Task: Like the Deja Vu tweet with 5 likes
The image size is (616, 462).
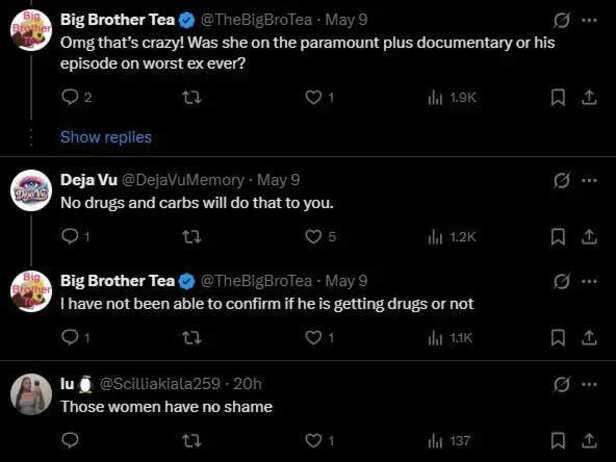Action: click(313, 236)
